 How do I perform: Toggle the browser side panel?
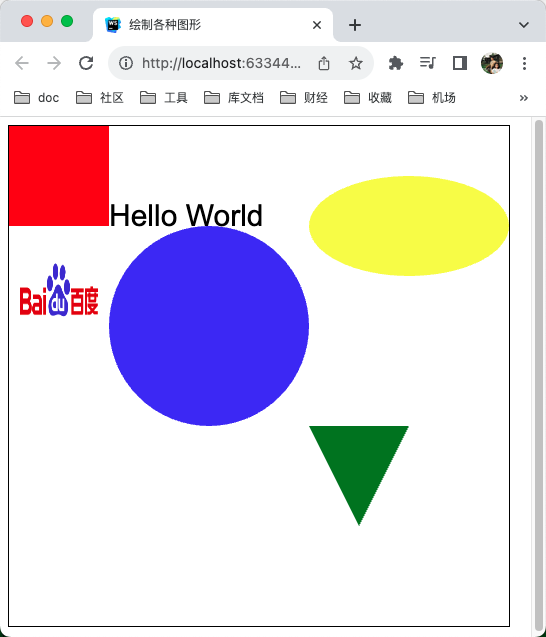[x=460, y=63]
